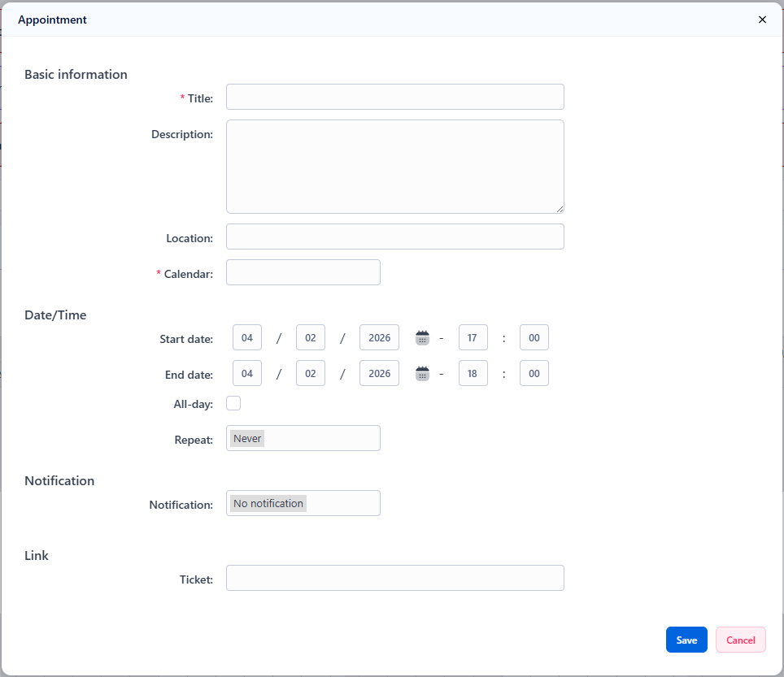Select the End date year field 2026
The height and width of the screenshot is (677, 784).
click(380, 373)
